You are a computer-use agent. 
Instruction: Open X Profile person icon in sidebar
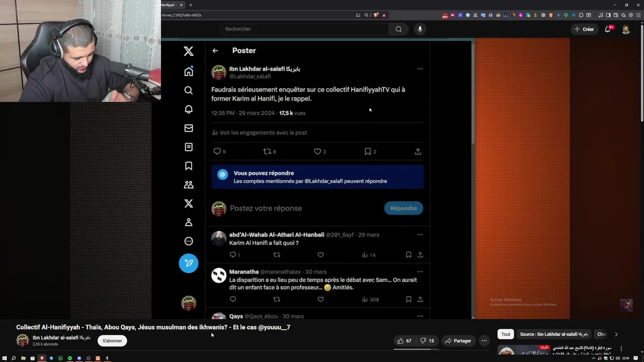click(189, 222)
